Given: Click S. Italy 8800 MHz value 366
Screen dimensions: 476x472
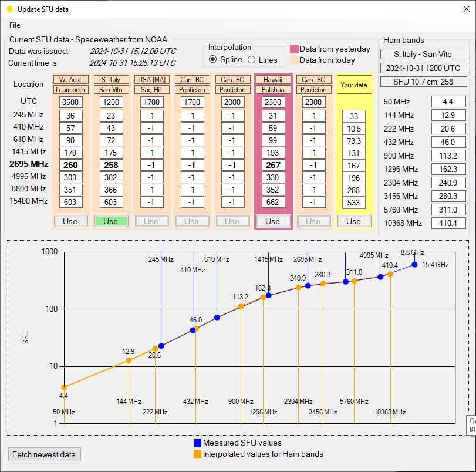Looking at the screenshot, I should pyautogui.click(x=111, y=190).
